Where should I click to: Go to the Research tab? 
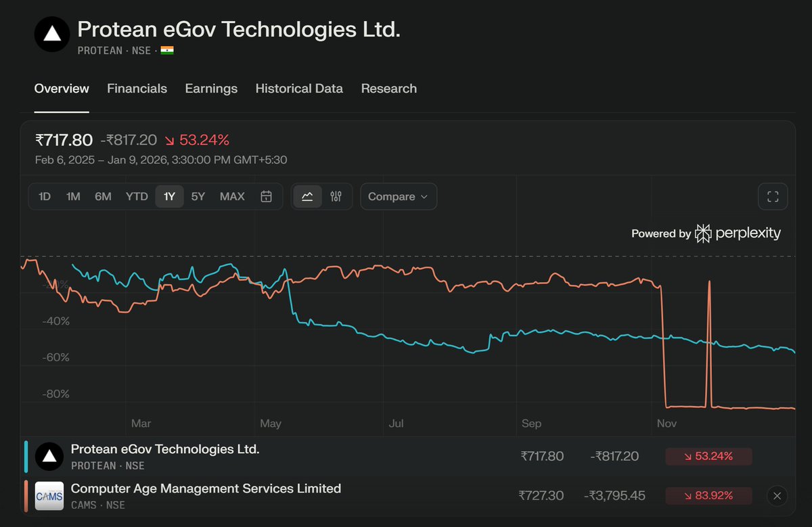pos(388,89)
